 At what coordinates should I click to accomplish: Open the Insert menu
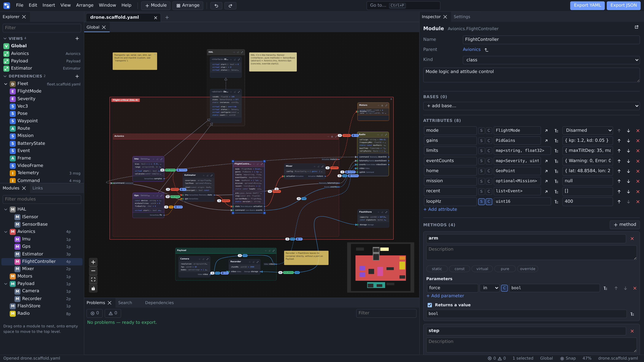(49, 5)
